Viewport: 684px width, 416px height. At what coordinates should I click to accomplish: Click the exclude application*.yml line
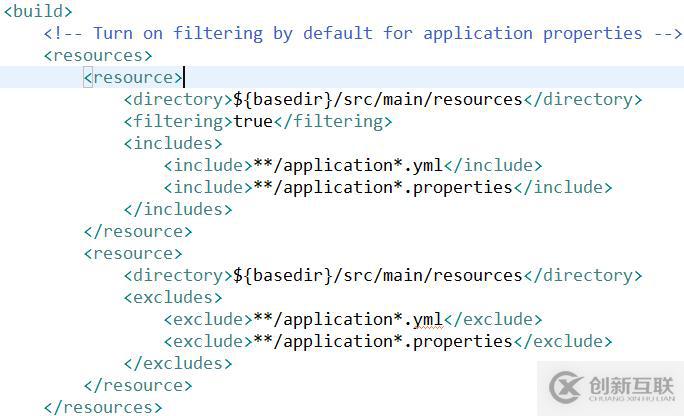(352, 319)
